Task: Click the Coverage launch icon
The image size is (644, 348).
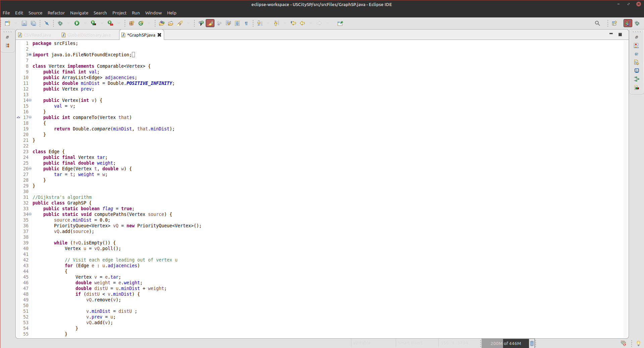Action: (x=94, y=23)
